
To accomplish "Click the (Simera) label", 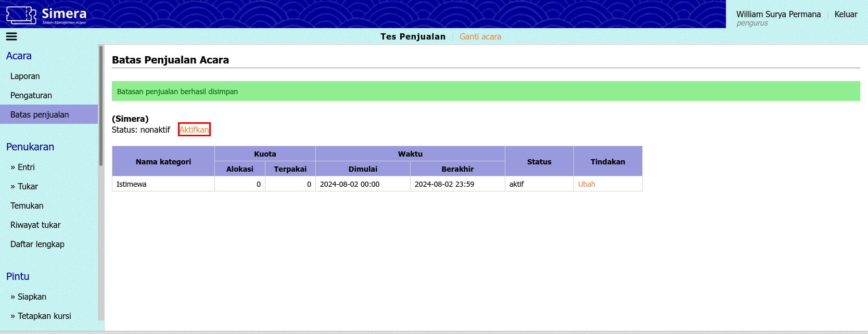I will [x=130, y=119].
